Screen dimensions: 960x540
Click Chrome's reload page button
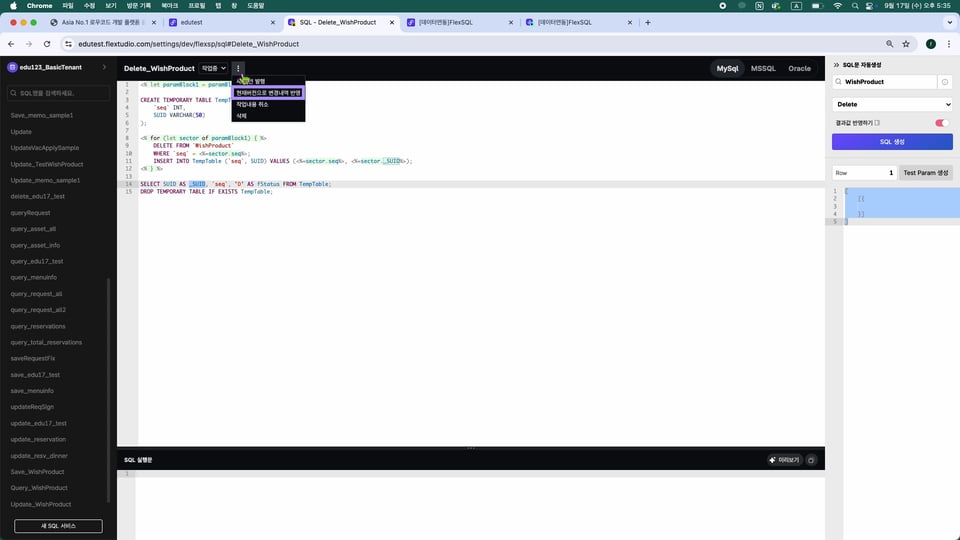point(47,44)
